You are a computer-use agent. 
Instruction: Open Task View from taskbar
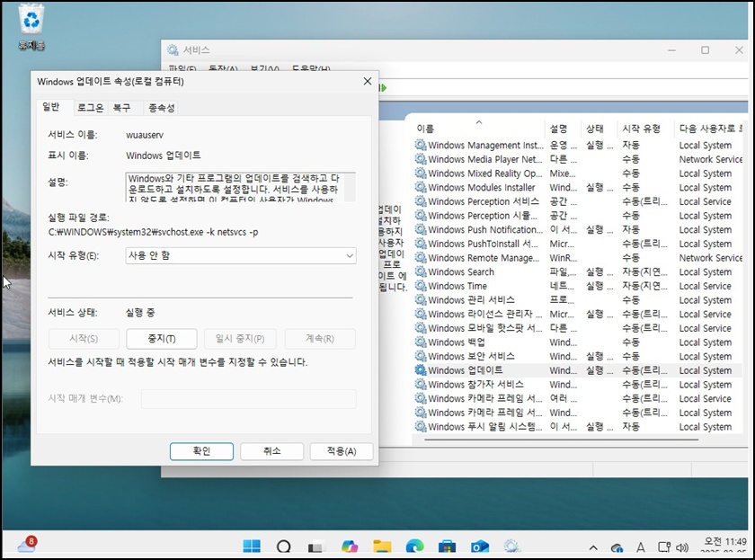pos(315,547)
